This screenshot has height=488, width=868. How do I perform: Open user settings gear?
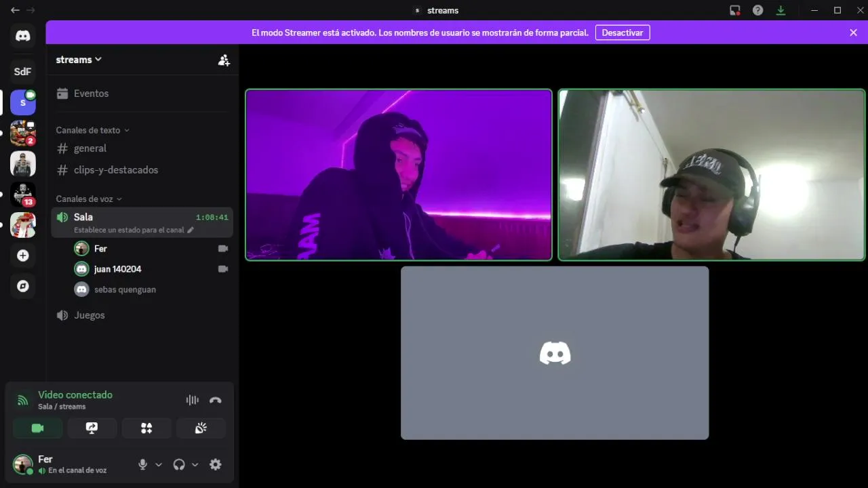click(x=216, y=464)
